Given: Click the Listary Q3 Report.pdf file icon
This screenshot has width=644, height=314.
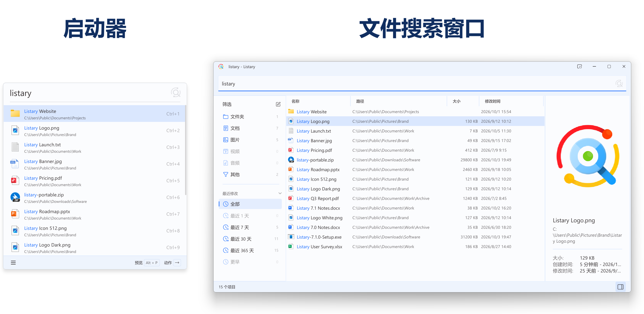Looking at the screenshot, I should (x=291, y=198).
